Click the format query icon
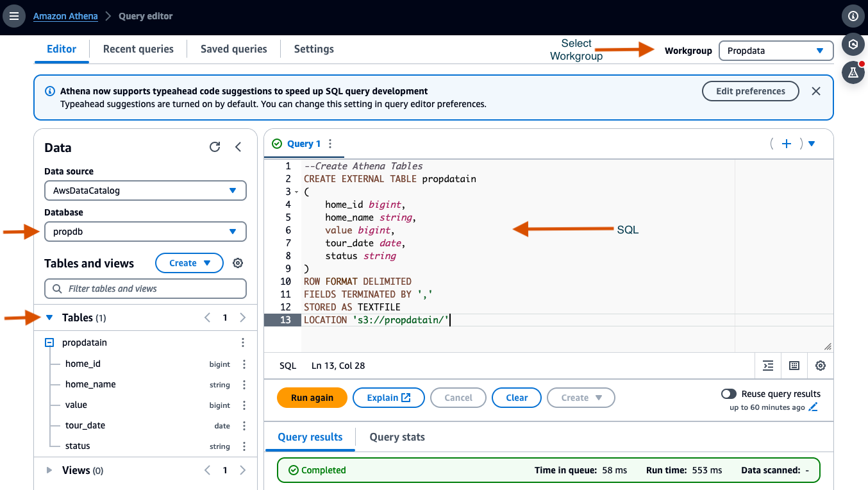Screen dimensions: 868x490 click(x=768, y=366)
